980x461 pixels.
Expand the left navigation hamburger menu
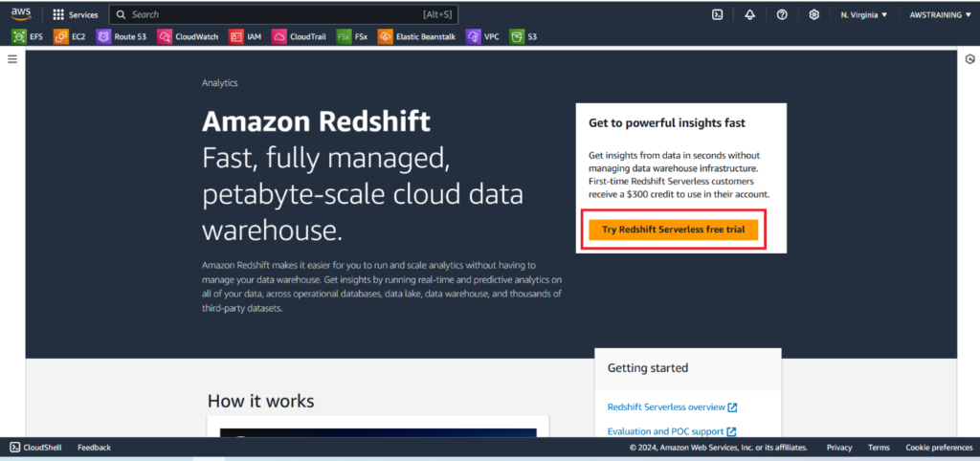(x=12, y=59)
